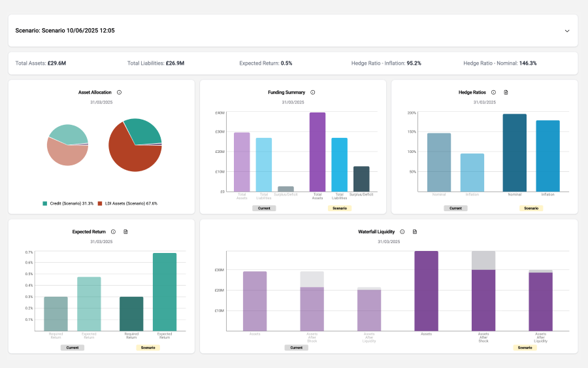Viewport: 588px width, 368px height.
Task: Click the scenario Total Assets purple bar
Action: pos(318,152)
